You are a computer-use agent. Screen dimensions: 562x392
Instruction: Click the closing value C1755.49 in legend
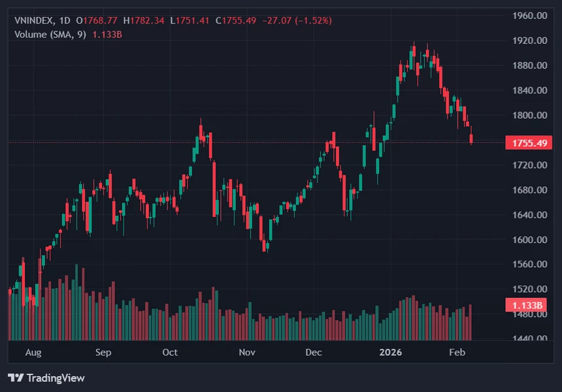[x=239, y=21]
